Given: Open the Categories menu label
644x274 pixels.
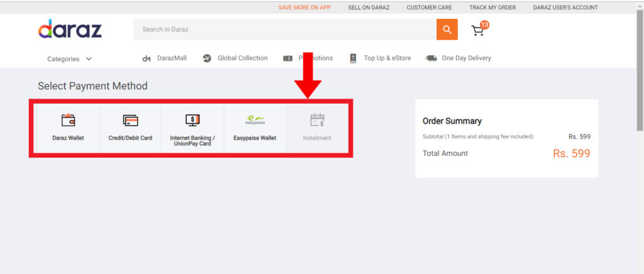Looking at the screenshot, I should coord(64,59).
